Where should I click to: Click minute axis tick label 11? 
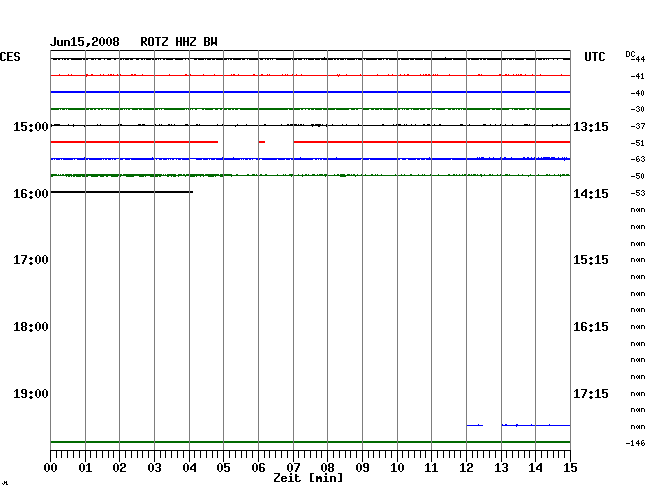click(x=431, y=468)
